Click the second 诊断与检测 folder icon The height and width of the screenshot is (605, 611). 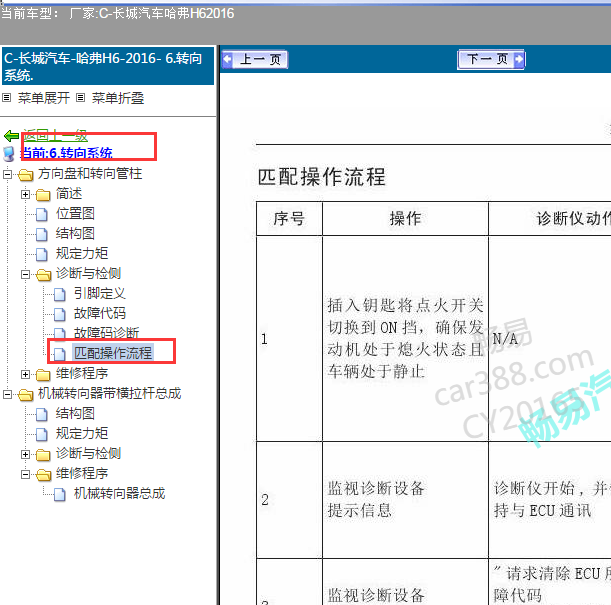point(43,455)
